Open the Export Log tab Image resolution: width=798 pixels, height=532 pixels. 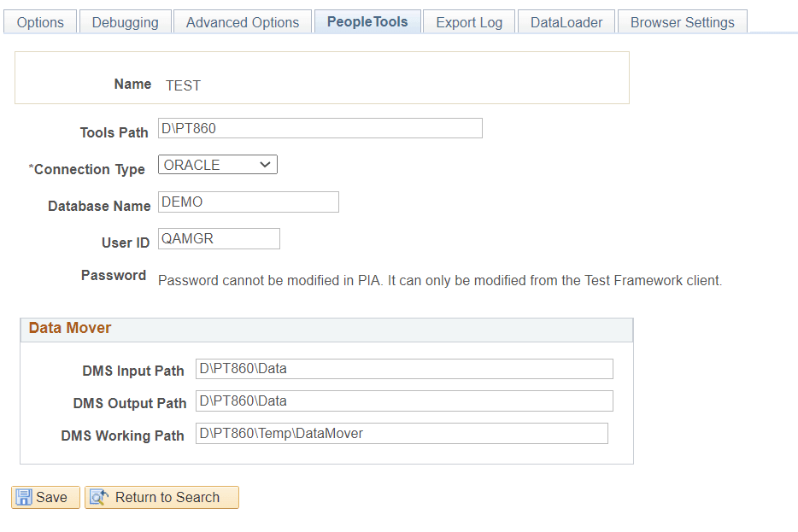(468, 20)
